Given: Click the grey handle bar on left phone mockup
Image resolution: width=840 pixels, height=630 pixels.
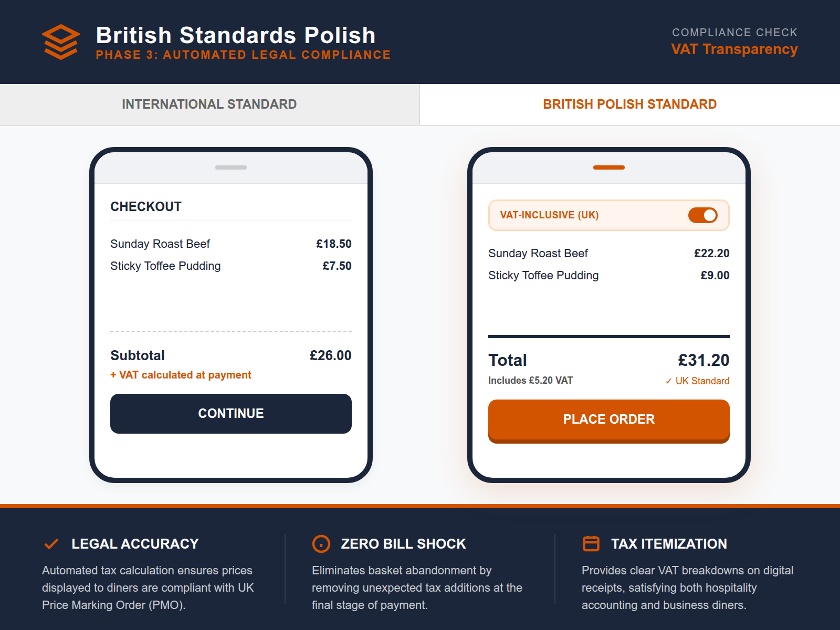Looking at the screenshot, I should (x=230, y=167).
